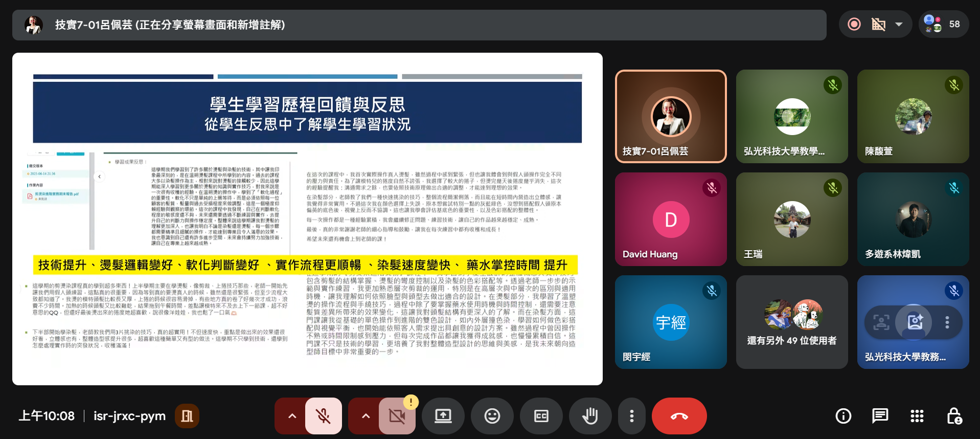
Task: Open more options menu
Action: [x=632, y=416]
